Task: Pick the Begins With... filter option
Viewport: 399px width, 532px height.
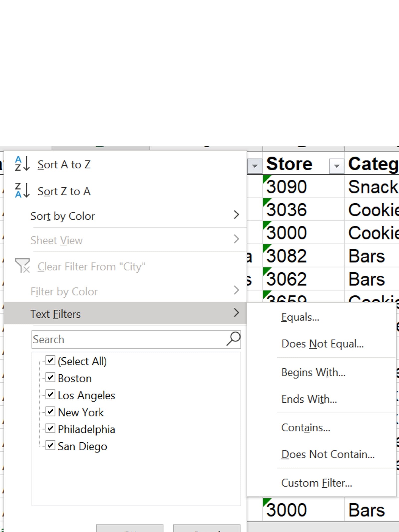Action: pos(313,372)
